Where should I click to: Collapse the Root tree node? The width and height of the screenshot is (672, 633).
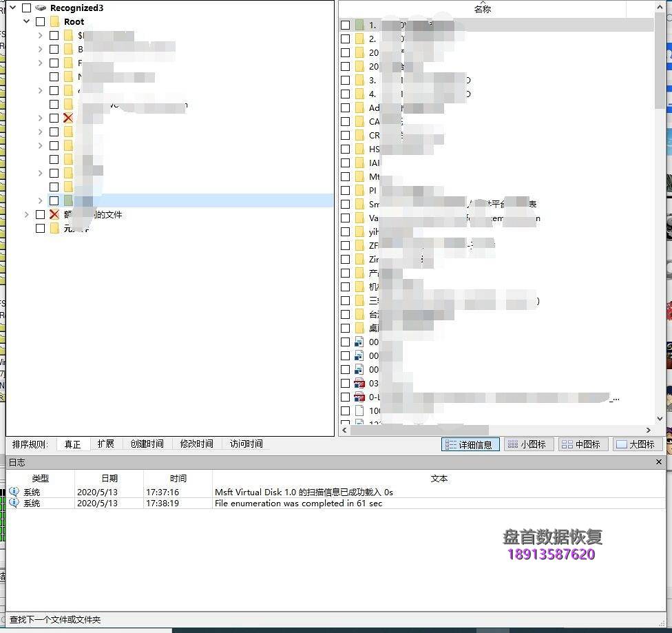(x=27, y=22)
